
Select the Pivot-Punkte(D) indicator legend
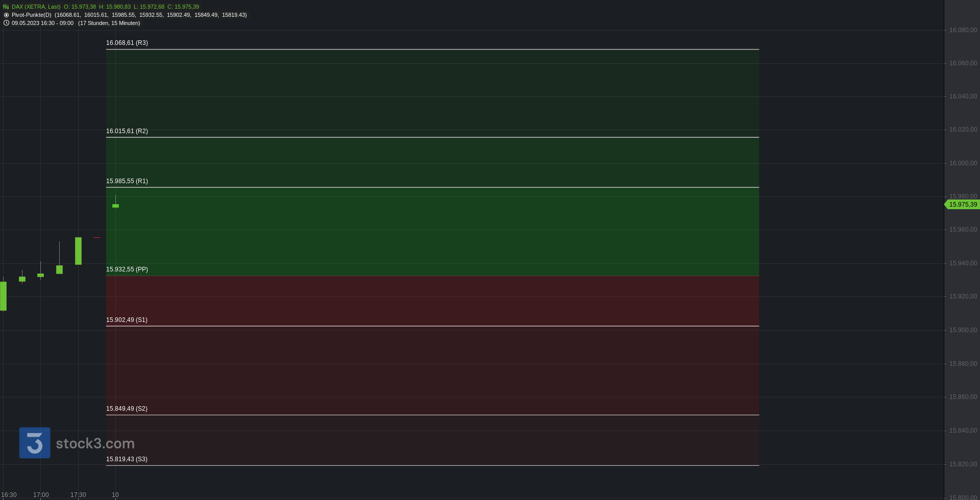[32, 15]
